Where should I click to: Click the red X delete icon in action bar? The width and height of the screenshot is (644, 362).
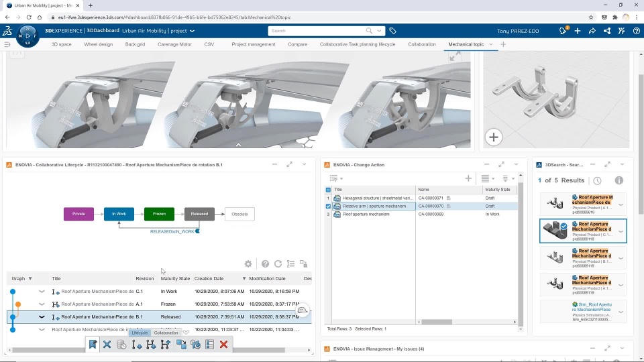(224, 345)
